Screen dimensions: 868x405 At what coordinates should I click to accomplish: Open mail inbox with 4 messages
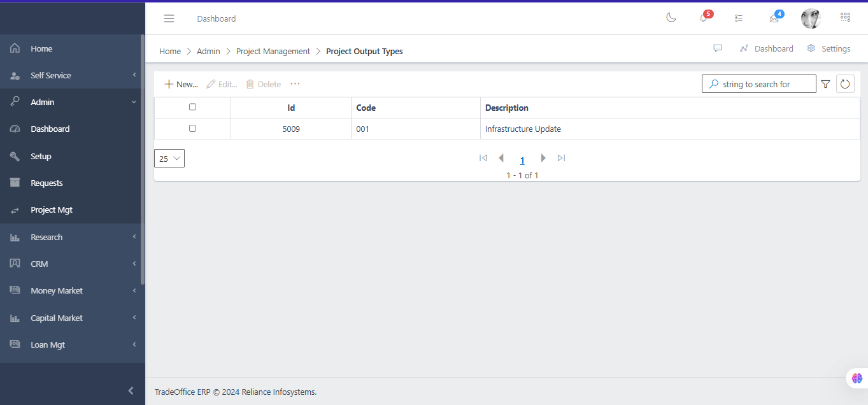point(774,18)
